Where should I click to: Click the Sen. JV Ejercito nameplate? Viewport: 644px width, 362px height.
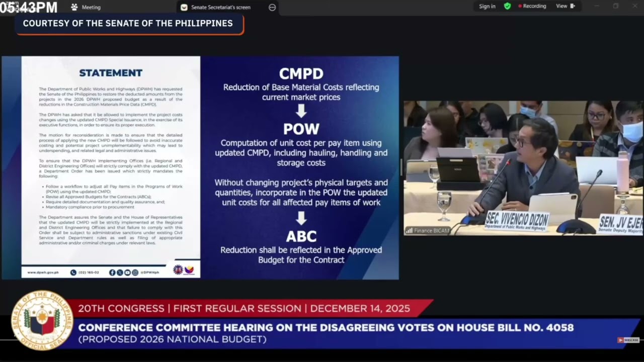pyautogui.click(x=621, y=224)
